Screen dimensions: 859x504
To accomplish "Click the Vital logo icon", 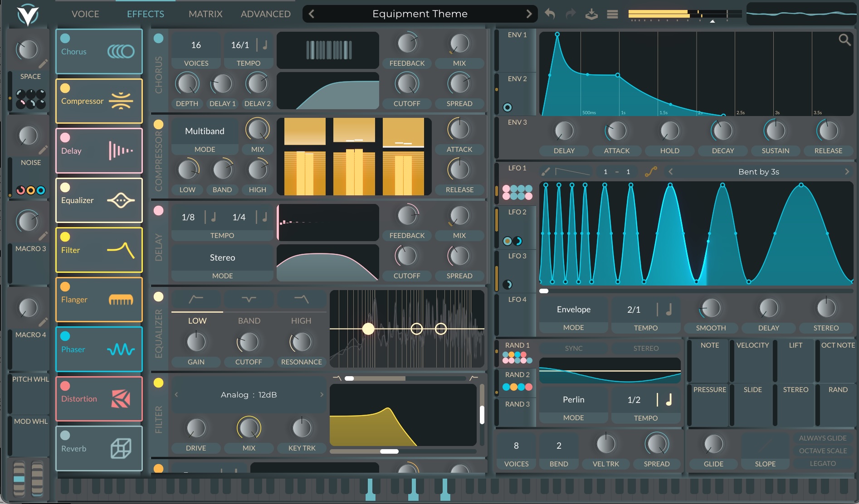I will pyautogui.click(x=27, y=15).
